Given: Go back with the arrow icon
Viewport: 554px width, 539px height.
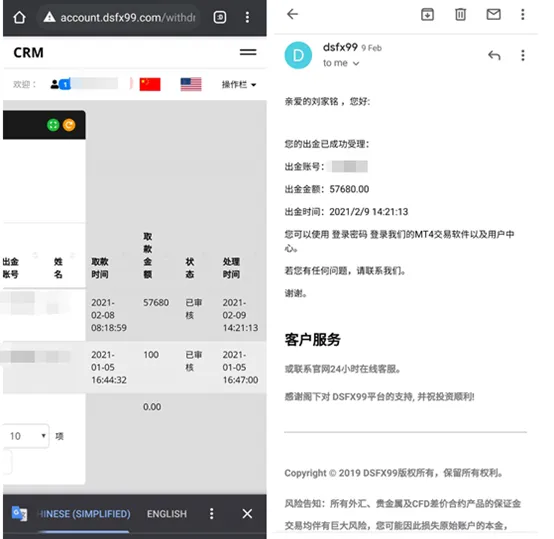Looking at the screenshot, I should point(292,14).
